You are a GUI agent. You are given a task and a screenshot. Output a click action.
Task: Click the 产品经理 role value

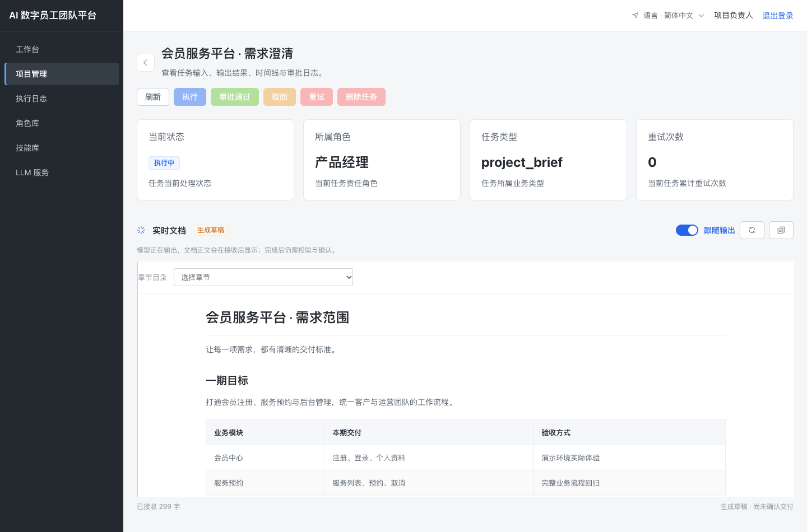pyautogui.click(x=342, y=162)
